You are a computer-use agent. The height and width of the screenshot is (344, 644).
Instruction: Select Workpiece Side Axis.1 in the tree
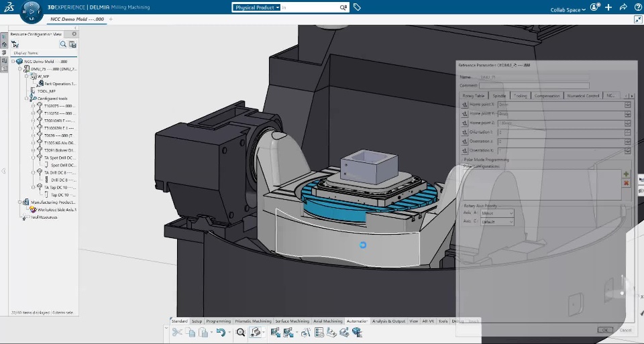pyautogui.click(x=57, y=209)
